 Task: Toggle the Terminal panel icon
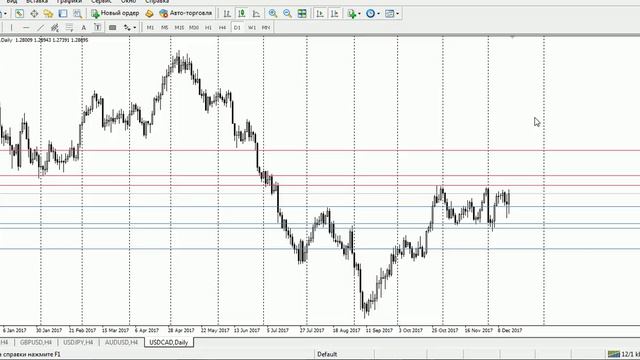click(63, 13)
